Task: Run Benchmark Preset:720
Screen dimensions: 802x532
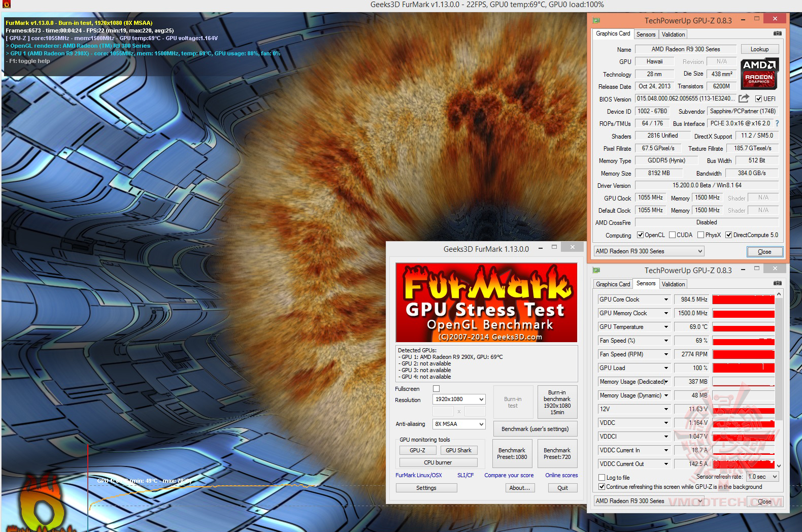Action: [x=557, y=453]
